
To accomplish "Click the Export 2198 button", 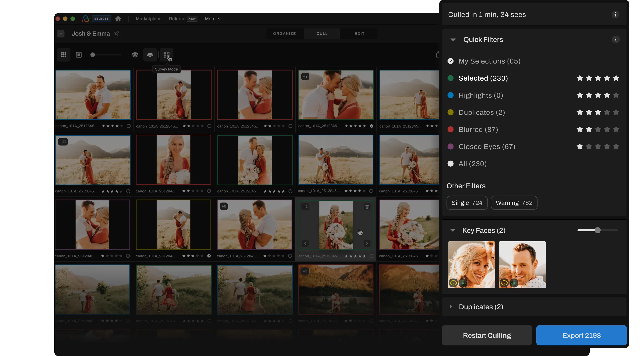I will [x=581, y=335].
